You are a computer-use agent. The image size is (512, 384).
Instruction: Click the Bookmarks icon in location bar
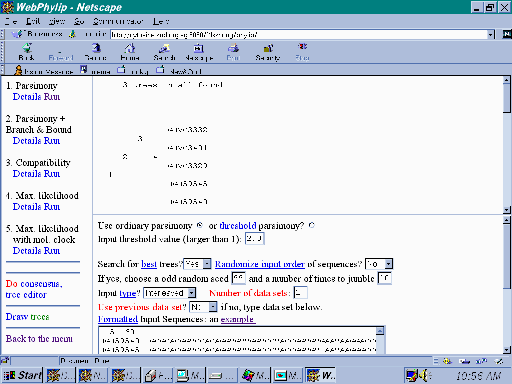pos(17,34)
